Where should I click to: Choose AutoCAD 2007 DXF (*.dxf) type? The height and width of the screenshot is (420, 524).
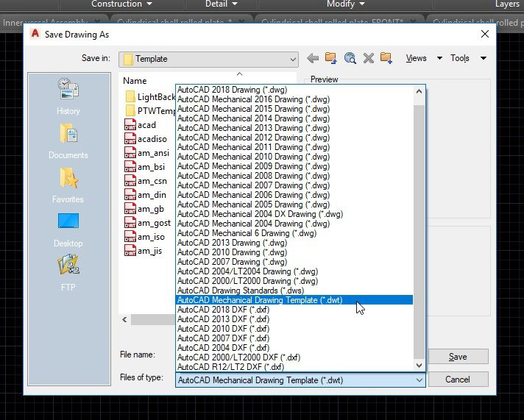point(294,338)
